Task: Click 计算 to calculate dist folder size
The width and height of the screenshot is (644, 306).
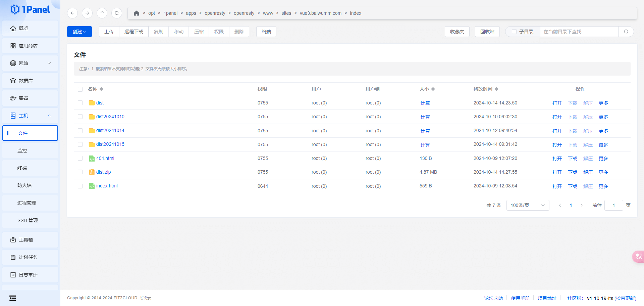Action: pos(425,103)
